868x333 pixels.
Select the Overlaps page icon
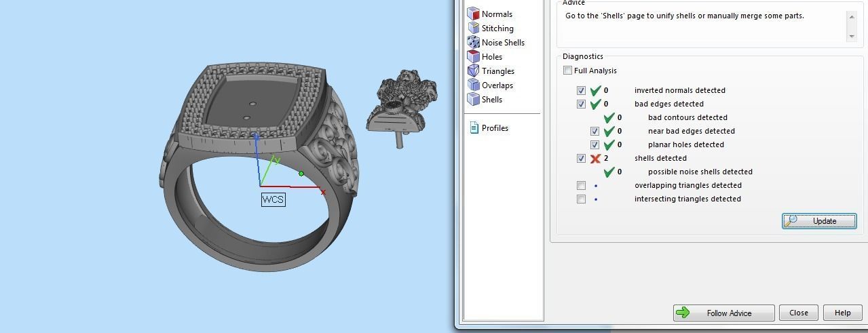474,85
